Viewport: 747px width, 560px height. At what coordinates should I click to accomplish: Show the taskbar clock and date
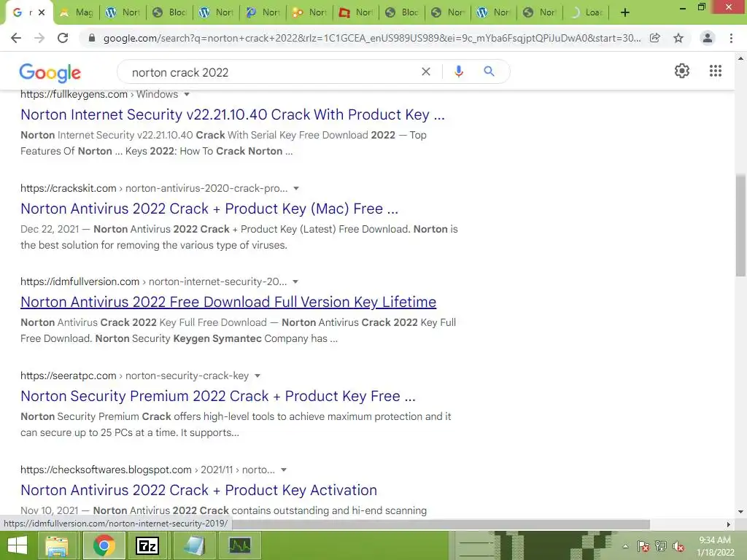click(x=715, y=546)
